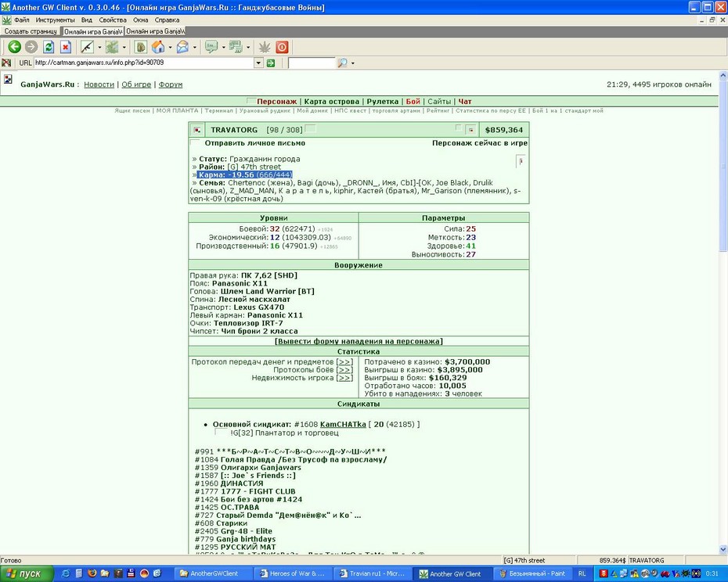Stop loading with the red X icon

point(66,47)
